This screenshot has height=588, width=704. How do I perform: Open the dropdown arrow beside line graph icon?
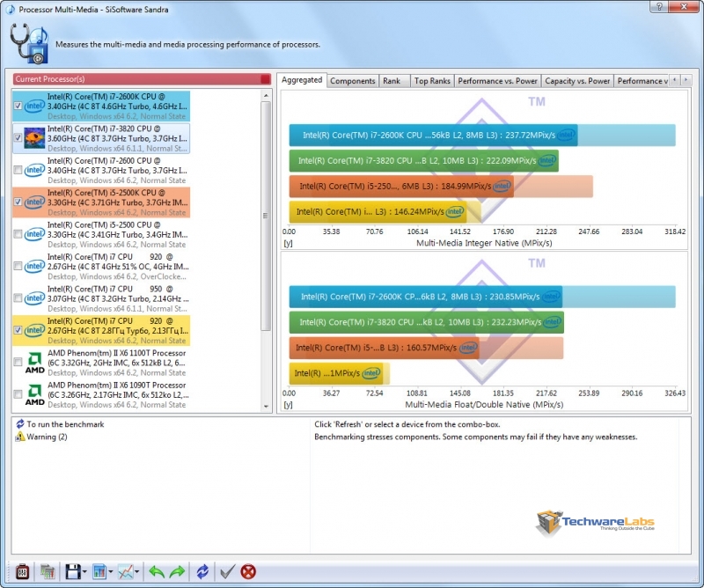click(x=136, y=572)
